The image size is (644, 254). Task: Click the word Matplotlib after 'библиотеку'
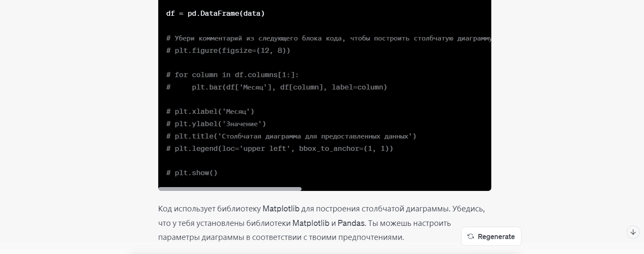pos(281,209)
